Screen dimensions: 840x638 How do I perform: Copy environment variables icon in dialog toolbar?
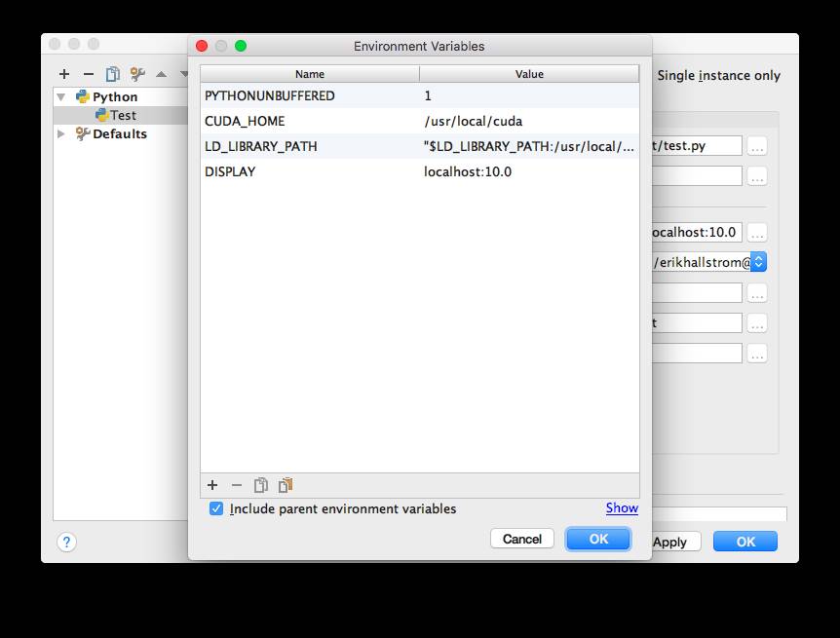coord(261,485)
